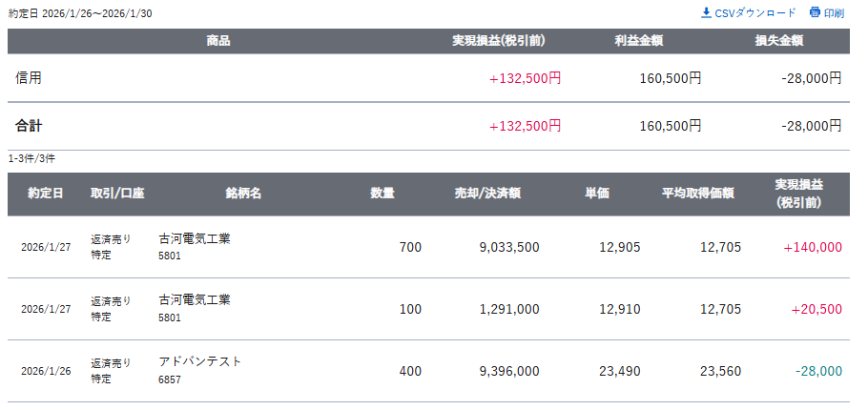Screen dimensions: 868x410
Task: Click the CSV download arrow icon
Action: pyautogui.click(x=706, y=12)
